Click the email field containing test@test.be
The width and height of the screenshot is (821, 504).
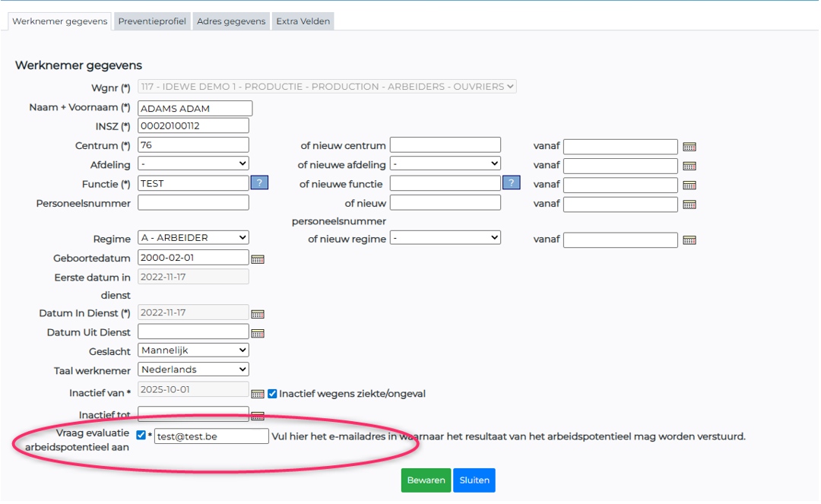[x=211, y=436]
